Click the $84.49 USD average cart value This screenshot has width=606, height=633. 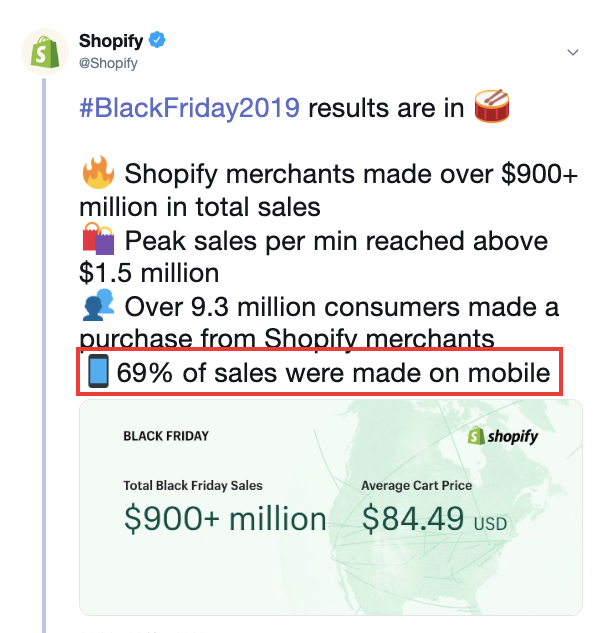[x=434, y=519]
